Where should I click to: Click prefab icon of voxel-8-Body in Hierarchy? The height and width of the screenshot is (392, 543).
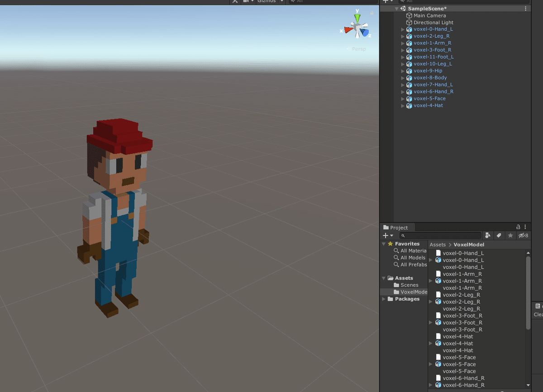[410, 78]
